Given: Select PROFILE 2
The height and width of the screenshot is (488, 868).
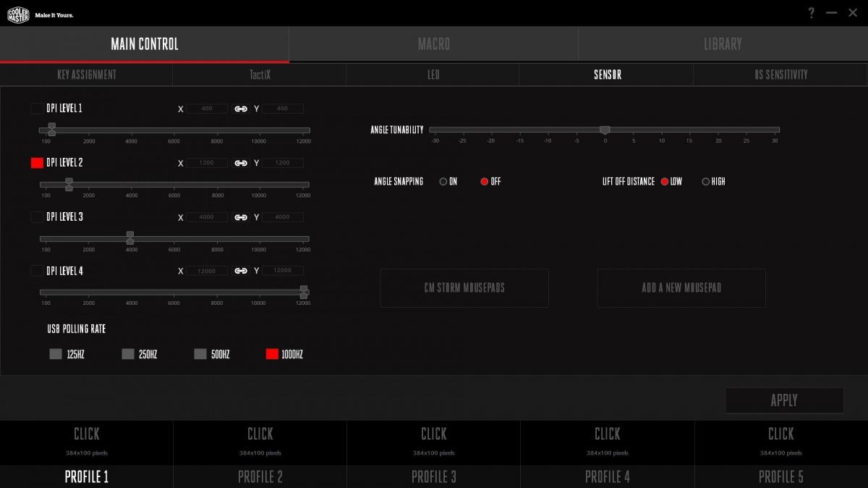Looking at the screenshot, I should click(260, 476).
